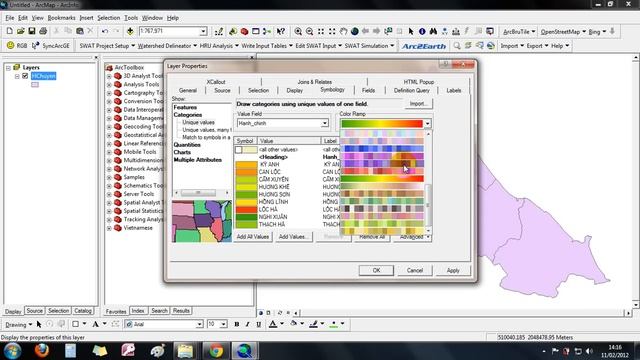
Task: Open the Windows Start menu
Action: pyautogui.click(x=13, y=351)
